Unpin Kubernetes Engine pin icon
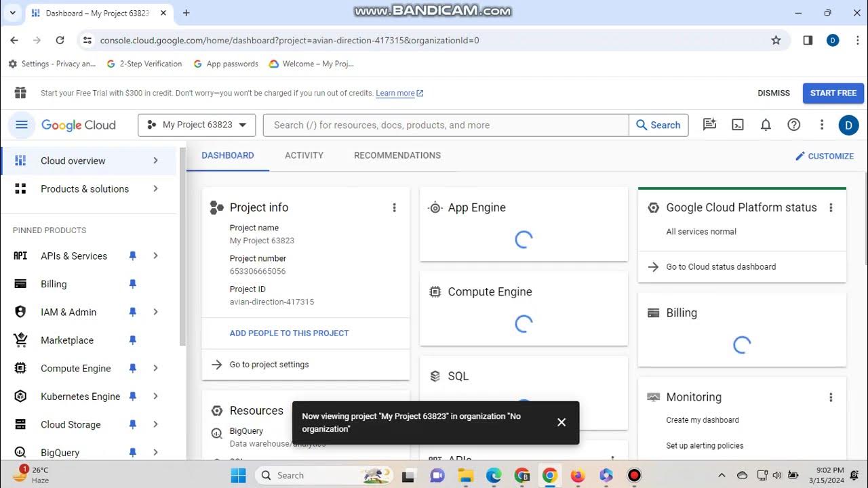Viewport: 868px width, 488px height. [132, 396]
